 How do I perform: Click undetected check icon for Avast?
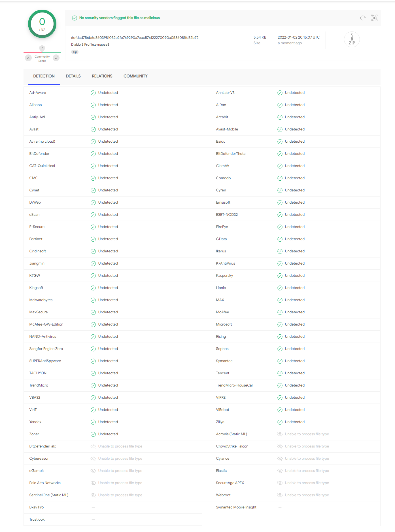pyautogui.click(x=93, y=129)
